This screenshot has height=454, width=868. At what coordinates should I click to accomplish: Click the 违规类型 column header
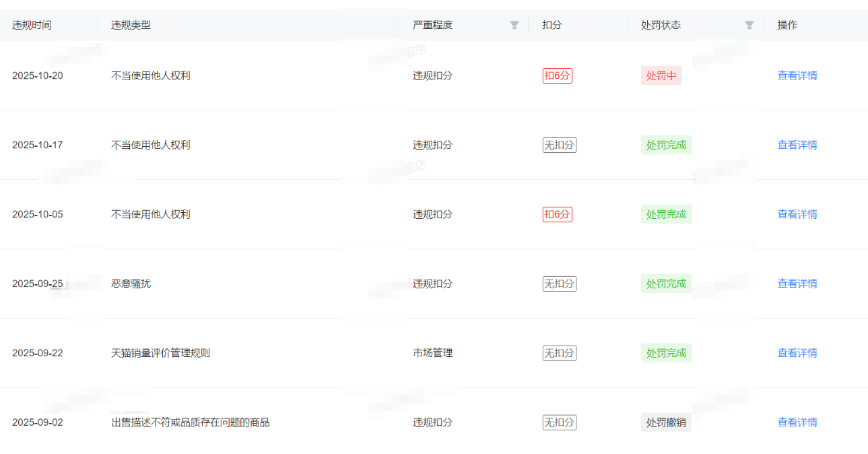click(x=131, y=26)
